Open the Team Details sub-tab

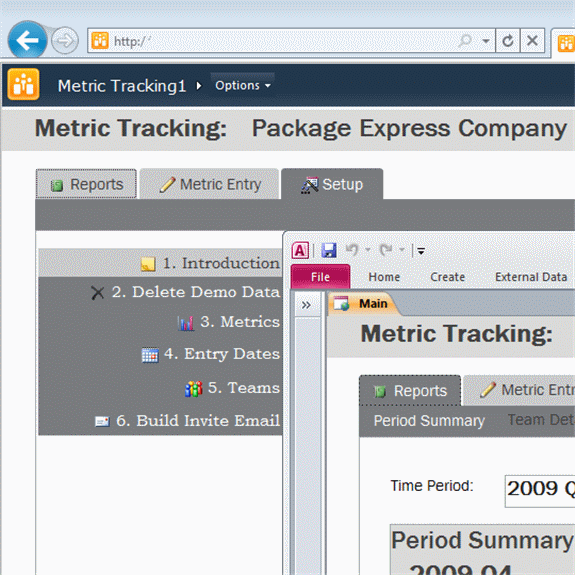(541, 420)
